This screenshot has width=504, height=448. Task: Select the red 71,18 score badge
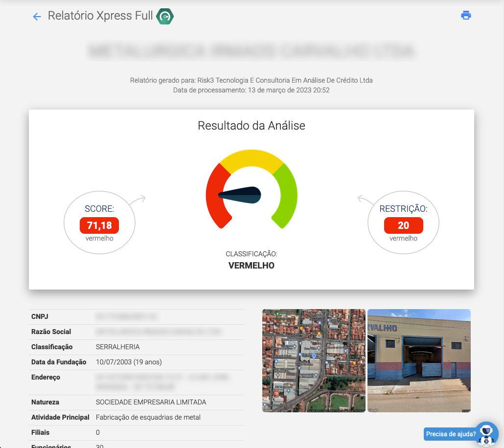click(x=99, y=225)
